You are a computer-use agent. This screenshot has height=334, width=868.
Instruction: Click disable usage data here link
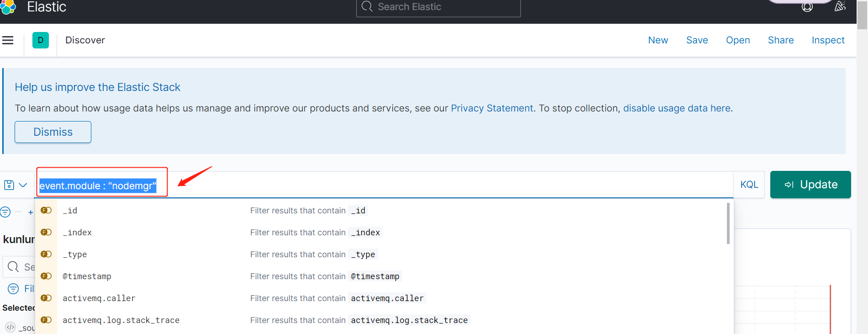point(677,108)
